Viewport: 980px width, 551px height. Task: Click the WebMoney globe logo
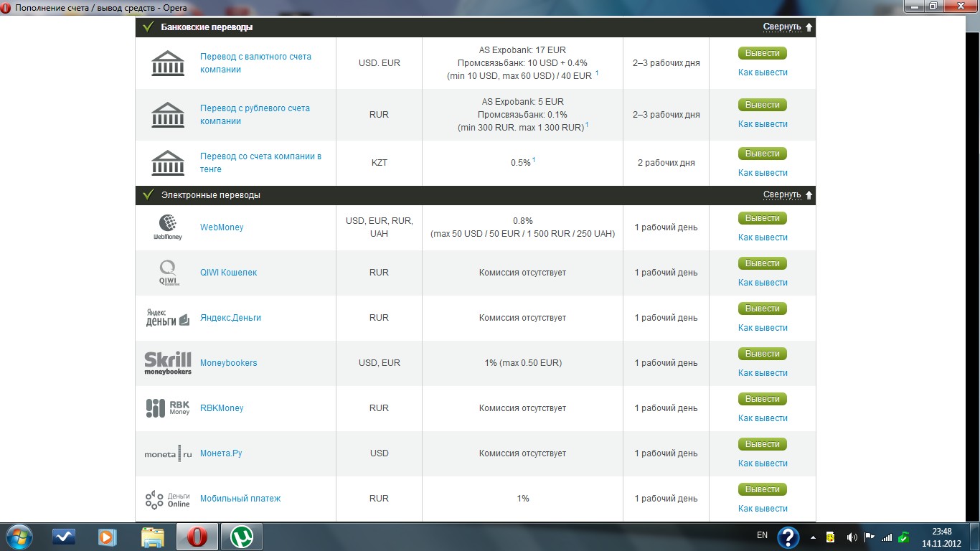168,227
